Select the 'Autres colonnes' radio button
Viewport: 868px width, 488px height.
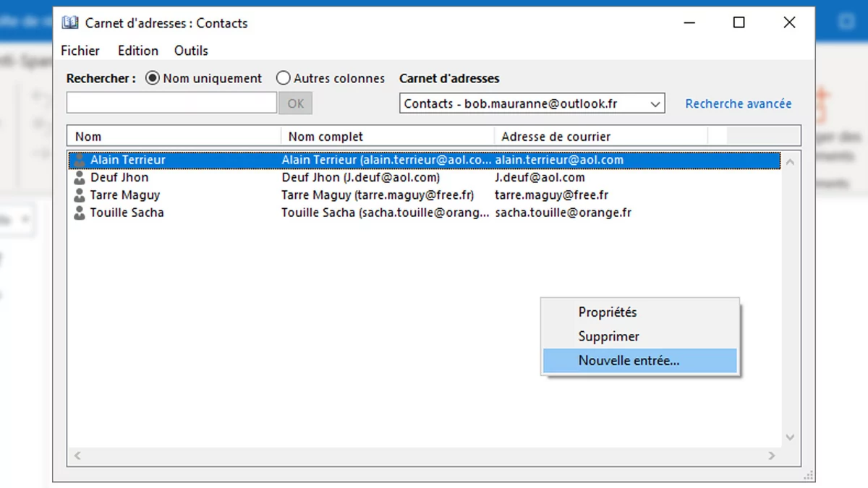tap(284, 78)
